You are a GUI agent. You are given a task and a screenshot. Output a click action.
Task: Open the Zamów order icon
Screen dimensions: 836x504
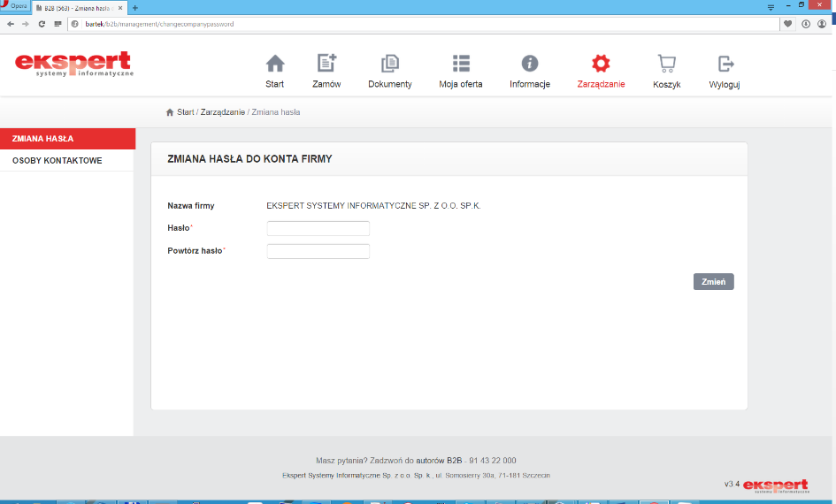click(326, 63)
